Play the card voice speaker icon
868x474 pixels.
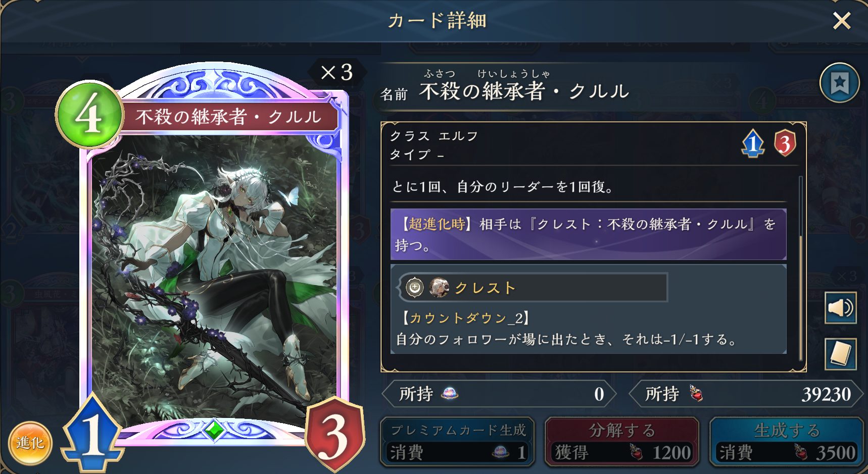[840, 307]
